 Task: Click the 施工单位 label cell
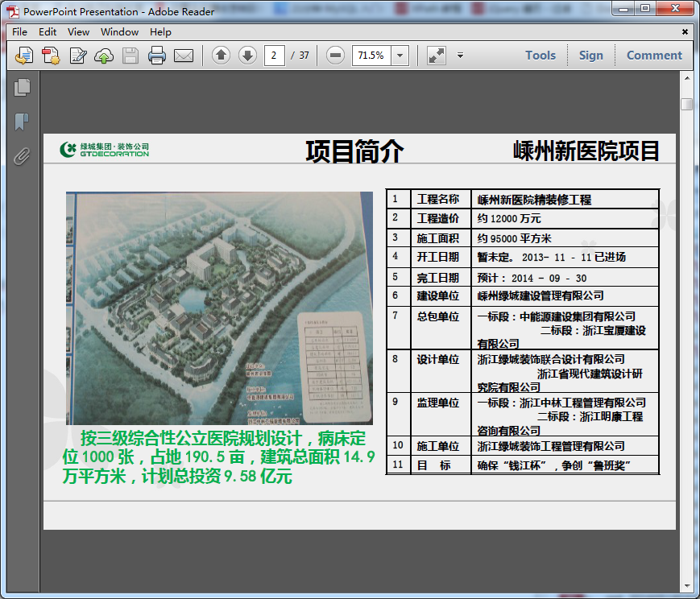coord(441,445)
